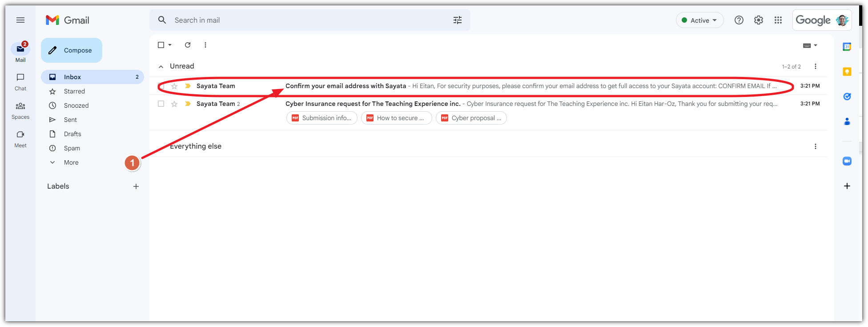
Task: Tick the select all checkbox
Action: coord(161,45)
